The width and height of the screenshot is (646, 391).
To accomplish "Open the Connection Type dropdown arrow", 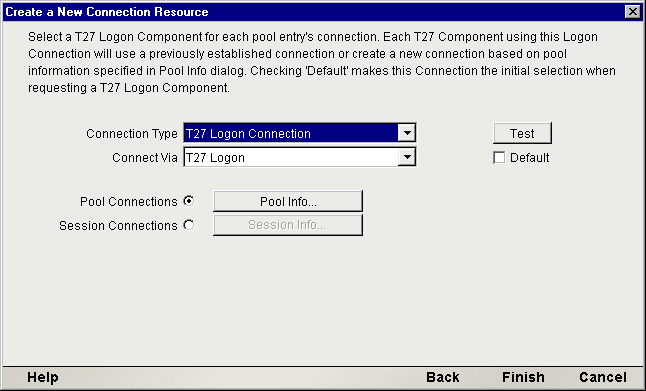I will (407, 133).
